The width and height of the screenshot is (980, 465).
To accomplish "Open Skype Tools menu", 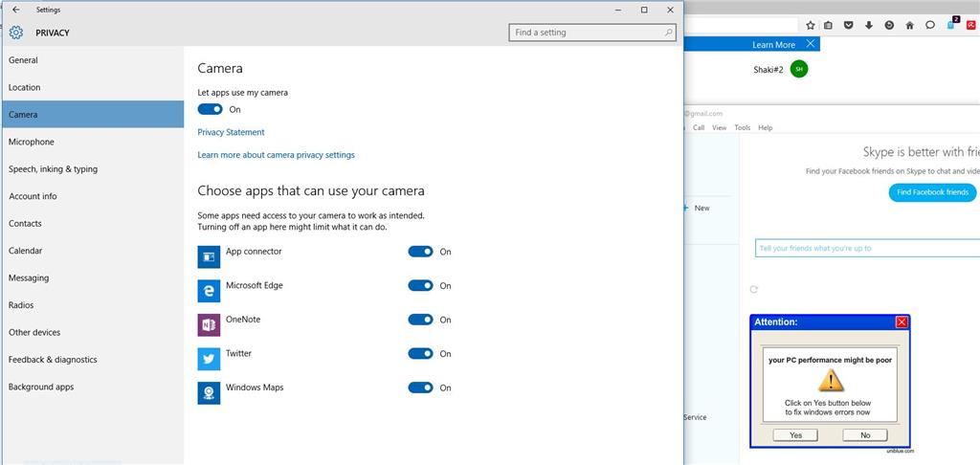I will (x=743, y=127).
